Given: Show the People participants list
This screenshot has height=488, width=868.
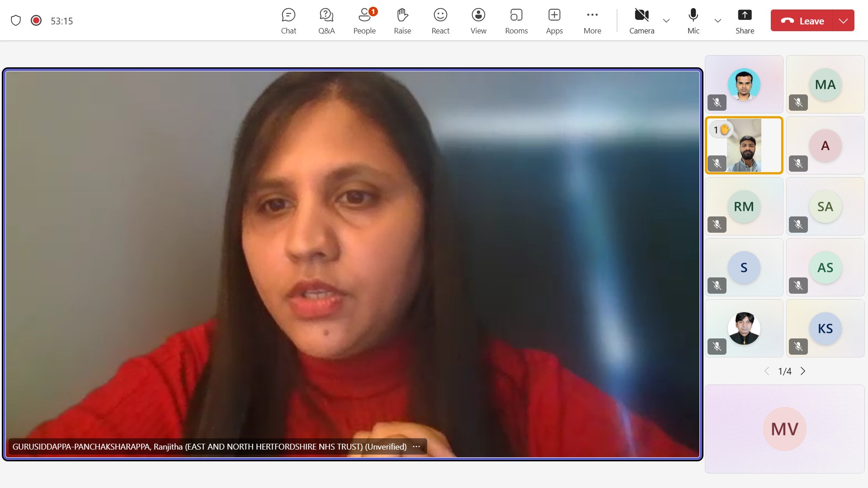Looking at the screenshot, I should coord(364,21).
